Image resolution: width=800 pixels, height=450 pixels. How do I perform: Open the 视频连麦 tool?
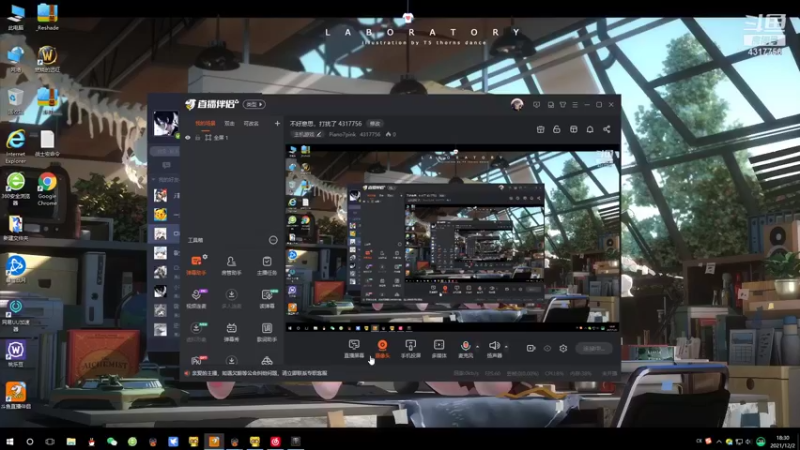(x=196, y=298)
